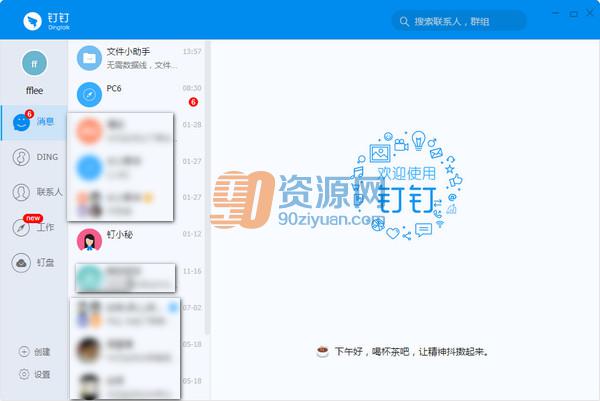Open 设置 settings
Viewport: 600px width, 401px height.
tap(34, 374)
